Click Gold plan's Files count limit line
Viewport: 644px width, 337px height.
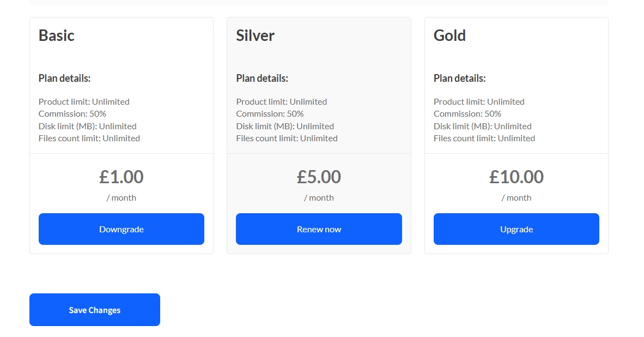484,139
